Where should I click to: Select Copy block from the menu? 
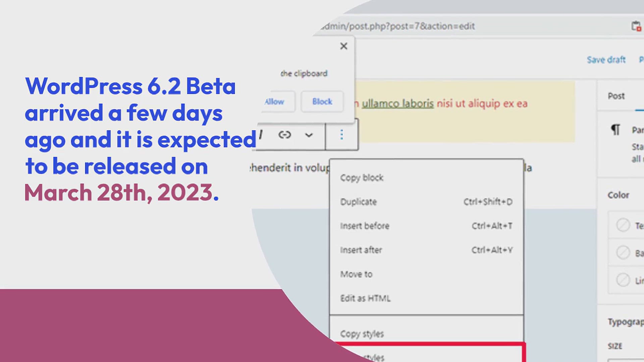pyautogui.click(x=426, y=178)
